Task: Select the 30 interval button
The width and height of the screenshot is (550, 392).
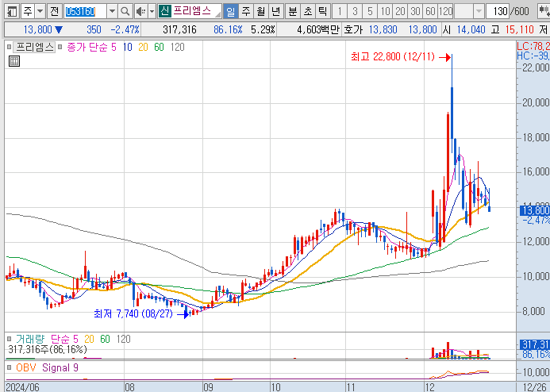Action: pos(415,12)
